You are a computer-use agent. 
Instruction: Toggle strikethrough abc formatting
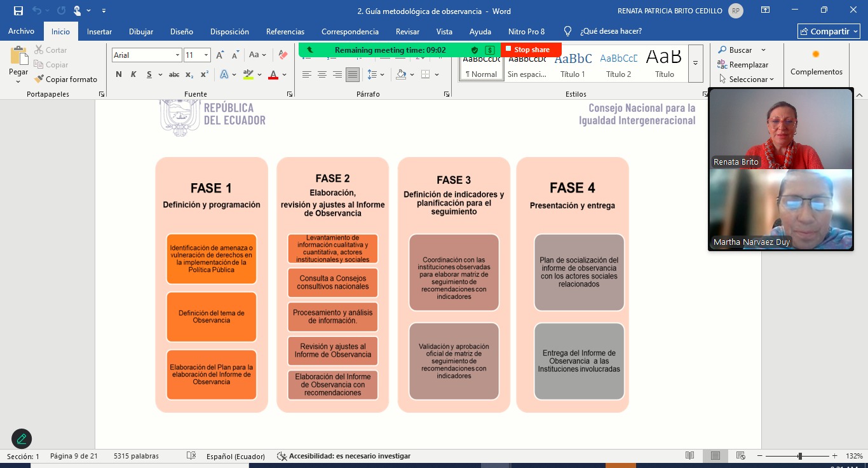point(174,74)
